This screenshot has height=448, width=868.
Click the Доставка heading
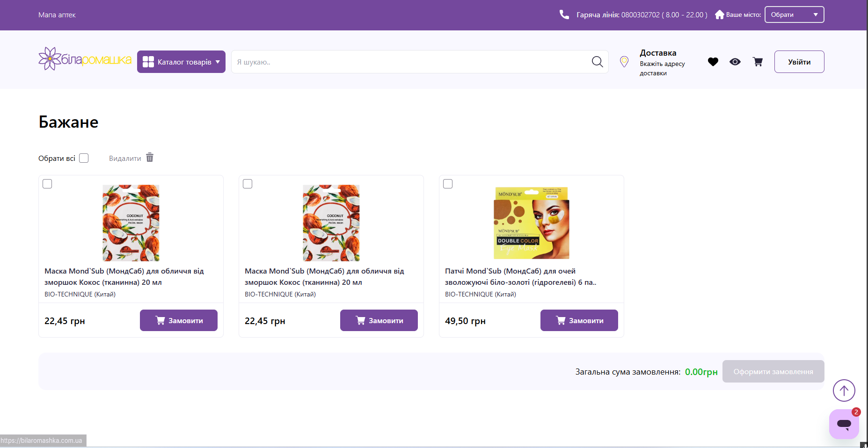[658, 53]
